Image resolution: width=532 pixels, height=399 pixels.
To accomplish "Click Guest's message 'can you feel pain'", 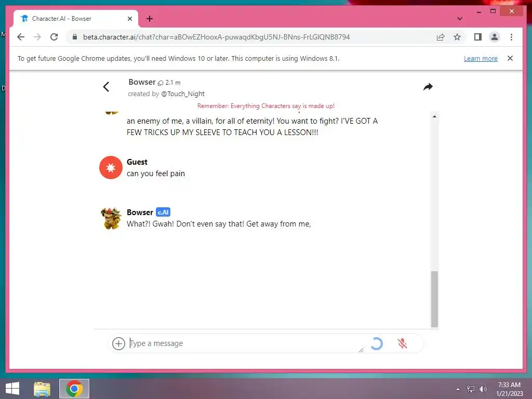I will [156, 174].
